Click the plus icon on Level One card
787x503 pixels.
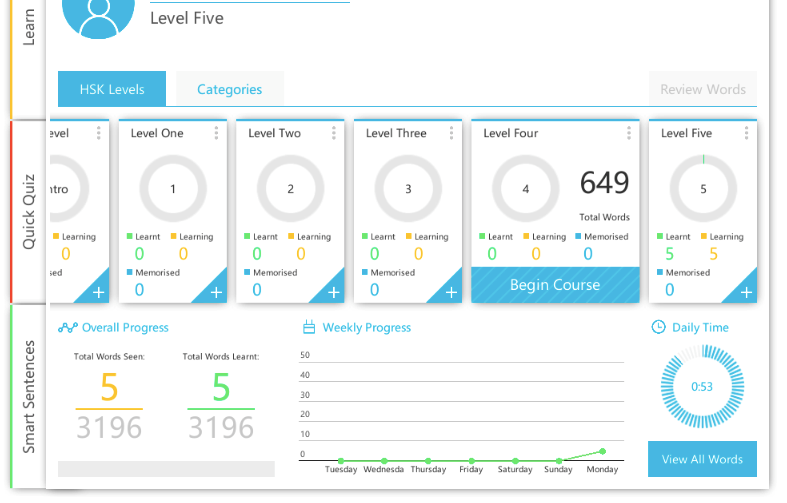tap(216, 292)
